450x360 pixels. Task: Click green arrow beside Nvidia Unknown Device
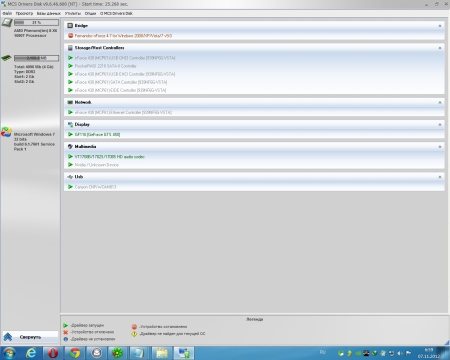(x=70, y=165)
